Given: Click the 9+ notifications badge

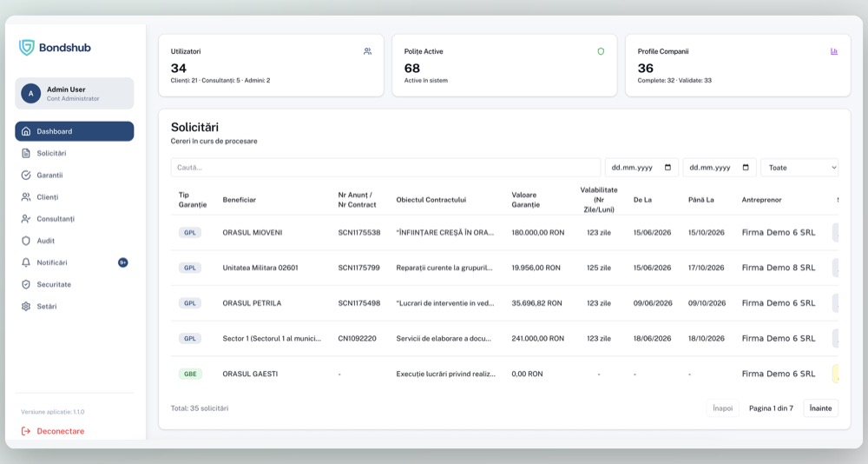Looking at the screenshot, I should tap(123, 262).
